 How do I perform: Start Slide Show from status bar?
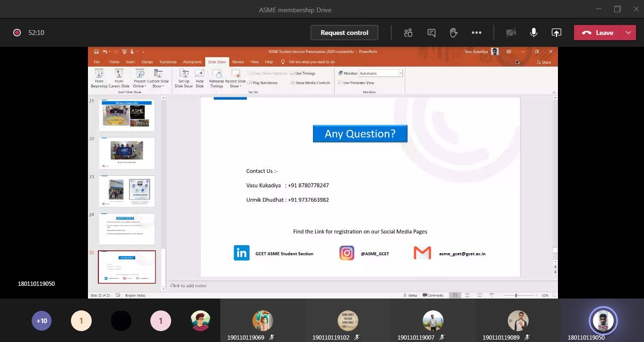tap(492, 295)
